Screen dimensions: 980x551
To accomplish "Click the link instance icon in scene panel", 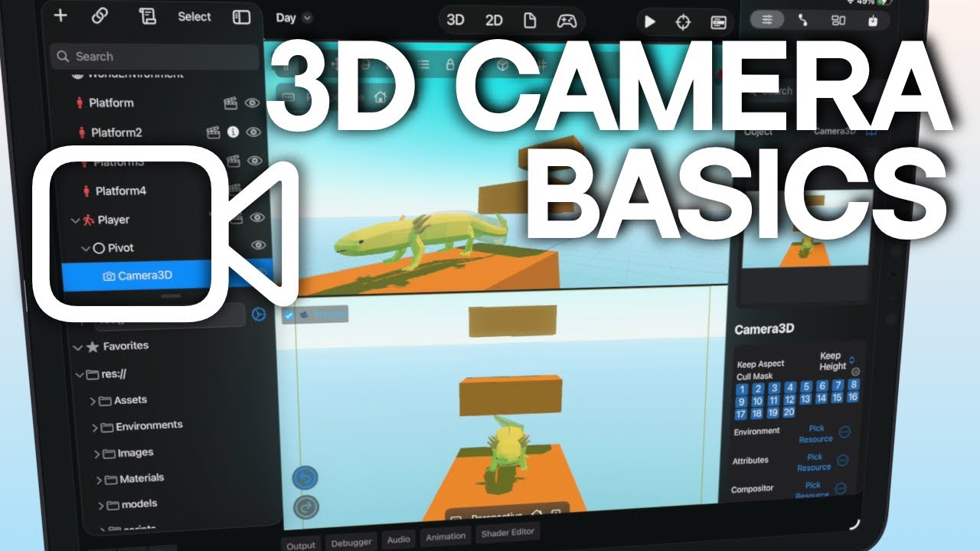I will (100, 16).
